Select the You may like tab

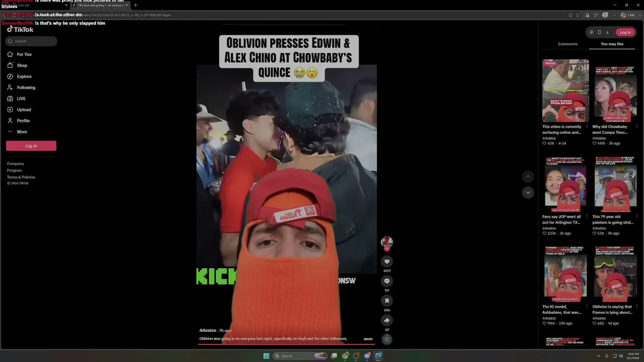612,44
